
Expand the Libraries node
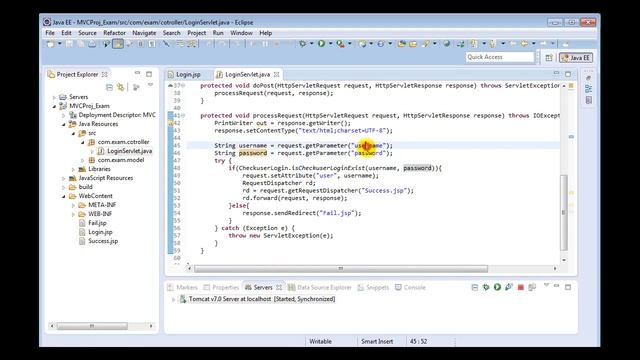pos(73,169)
